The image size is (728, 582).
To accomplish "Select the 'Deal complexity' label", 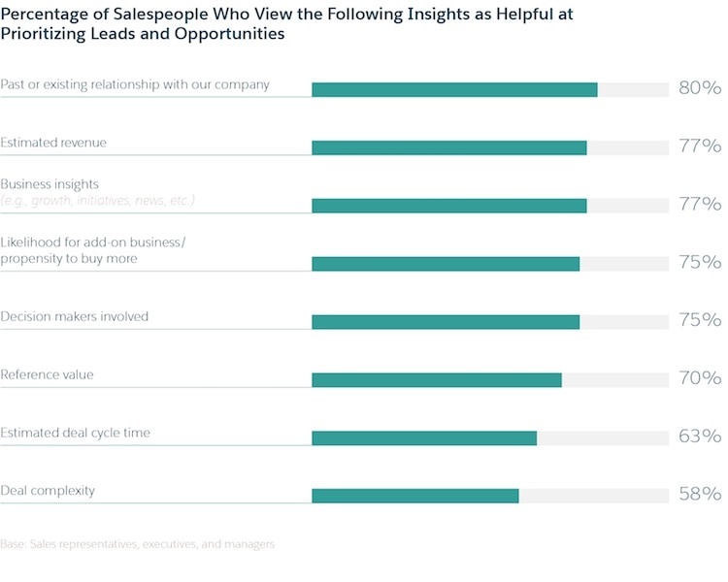I will click(48, 491).
